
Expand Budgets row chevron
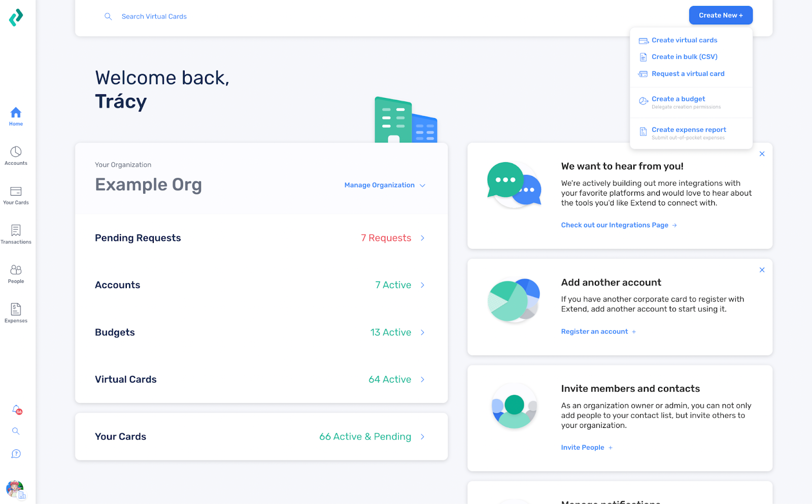[x=422, y=332]
